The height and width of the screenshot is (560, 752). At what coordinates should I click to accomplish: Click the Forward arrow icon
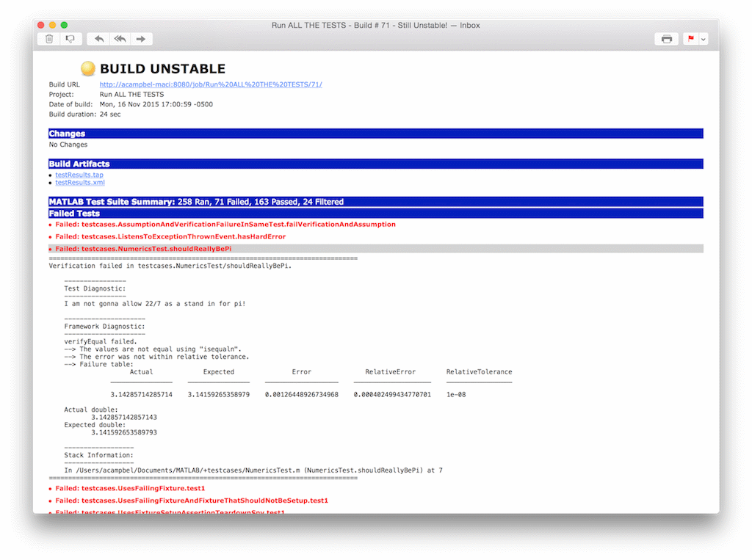point(141,39)
